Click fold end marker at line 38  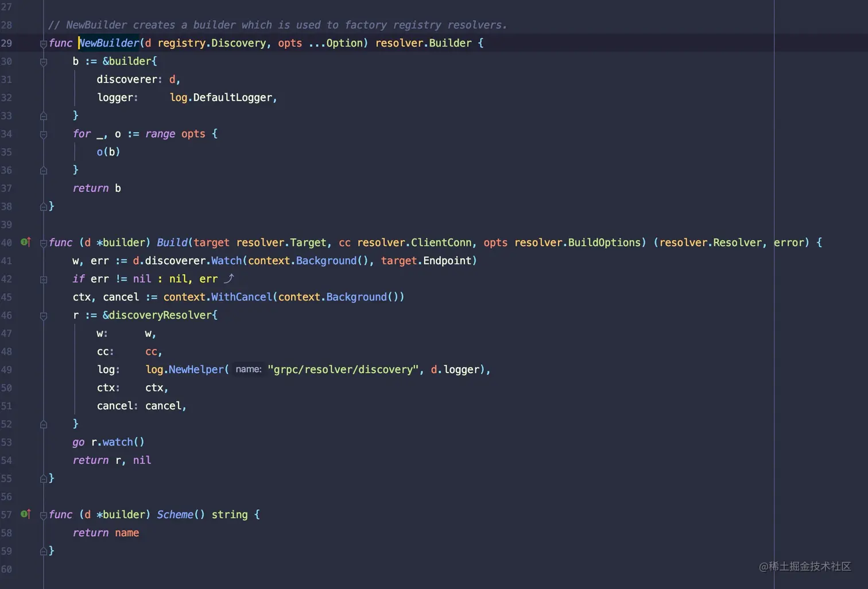pos(44,207)
